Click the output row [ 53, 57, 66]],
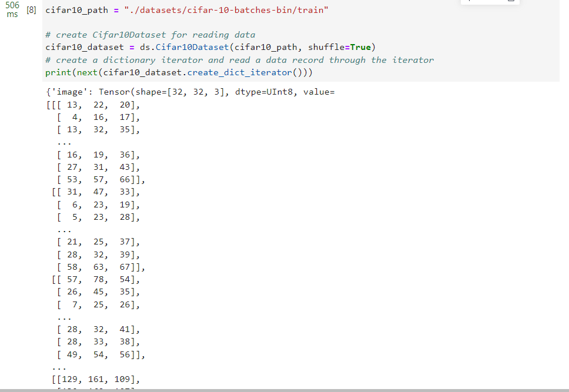This screenshot has width=569, height=392. click(101, 180)
